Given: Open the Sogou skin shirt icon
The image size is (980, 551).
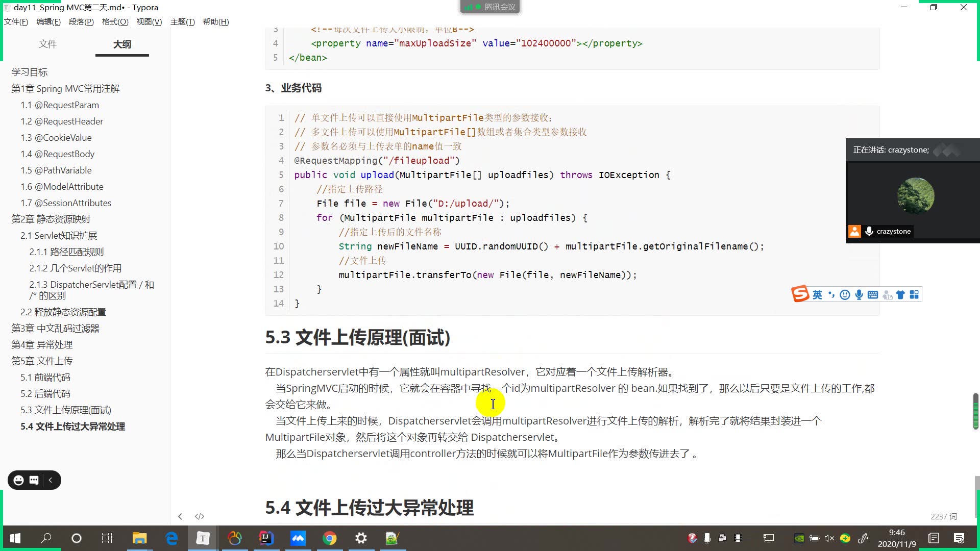Looking at the screenshot, I should [900, 294].
